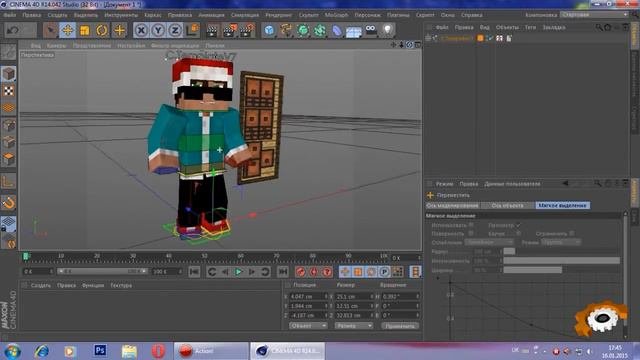
Task: Toggle the Restrict checkbox
Action: tap(572, 233)
